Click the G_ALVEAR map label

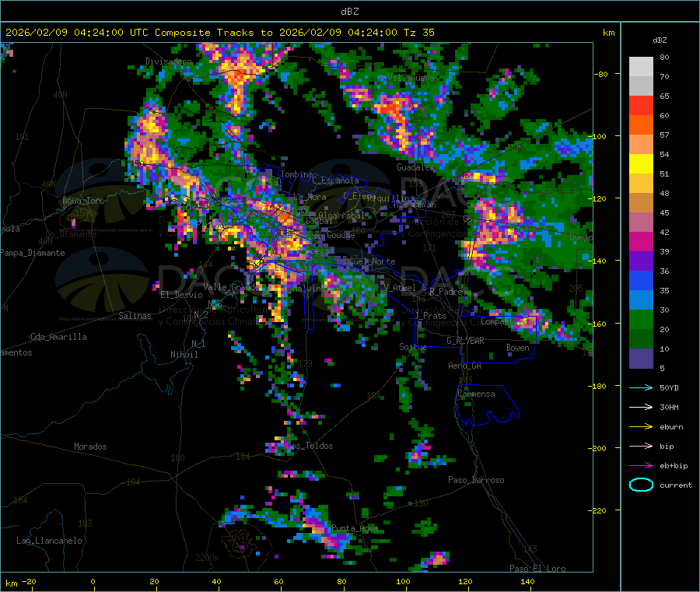pos(465,341)
